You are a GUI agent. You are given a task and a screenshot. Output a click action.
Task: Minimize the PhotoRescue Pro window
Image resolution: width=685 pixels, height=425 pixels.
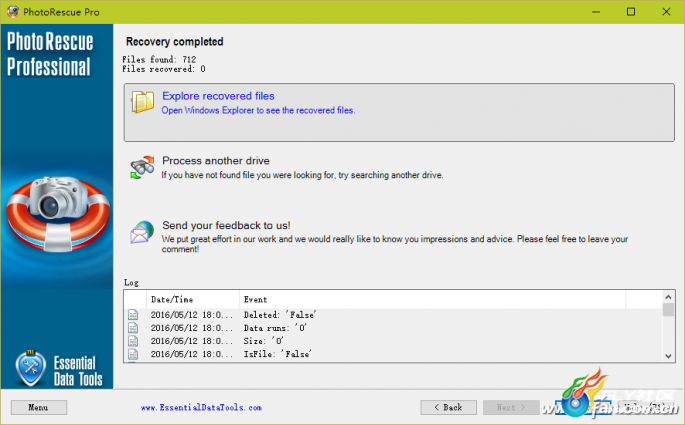[596, 12]
